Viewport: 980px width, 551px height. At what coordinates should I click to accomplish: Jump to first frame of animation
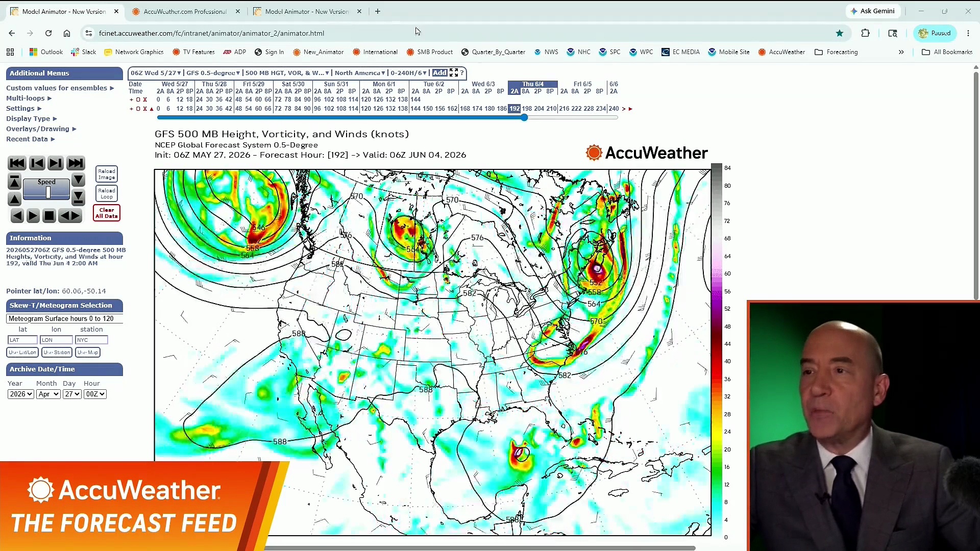pos(17,163)
